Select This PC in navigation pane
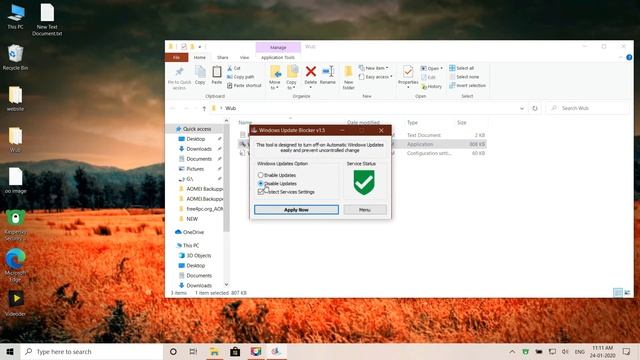Viewport: 640px width, 360px height. (x=187, y=246)
